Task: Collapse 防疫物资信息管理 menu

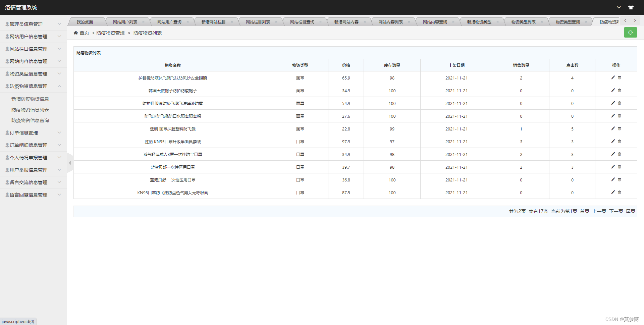Action: point(33,86)
